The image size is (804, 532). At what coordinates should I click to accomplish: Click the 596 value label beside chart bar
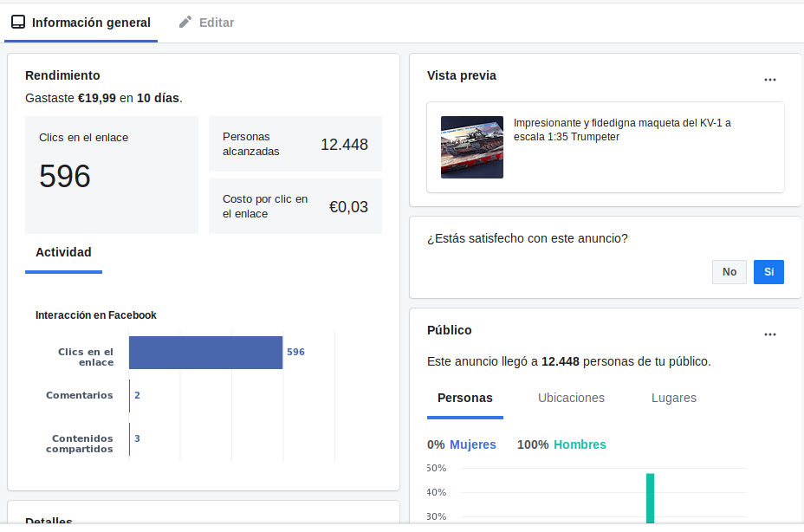click(x=295, y=352)
